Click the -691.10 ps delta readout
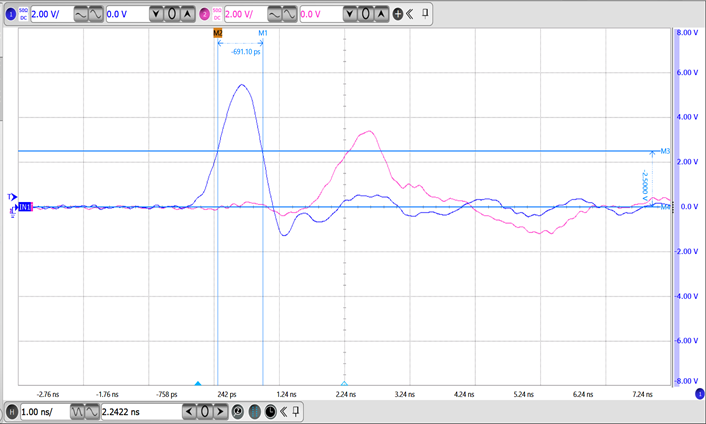The width and height of the screenshot is (706, 424). click(246, 52)
